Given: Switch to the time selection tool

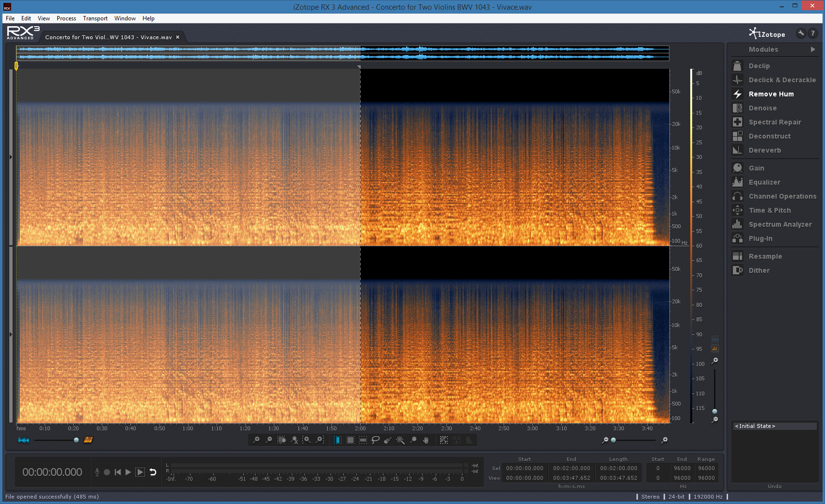Looking at the screenshot, I should [337, 440].
